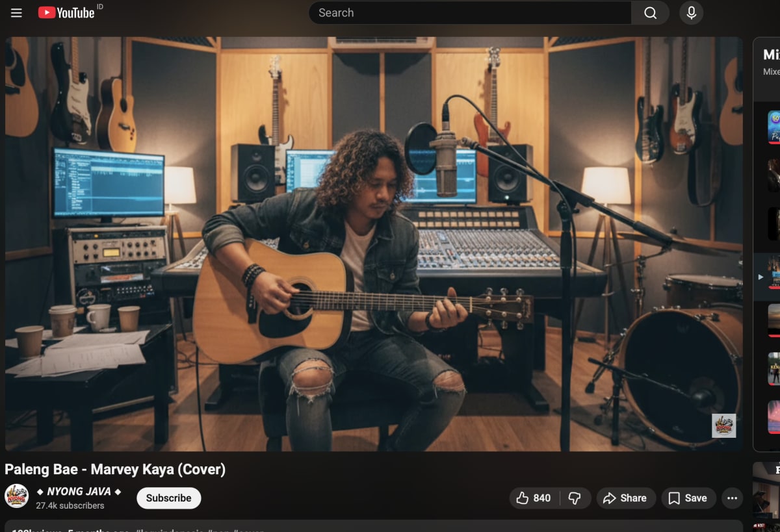This screenshot has height=532, width=780.
Task: Go to YouTube home via logo
Action: coord(66,13)
